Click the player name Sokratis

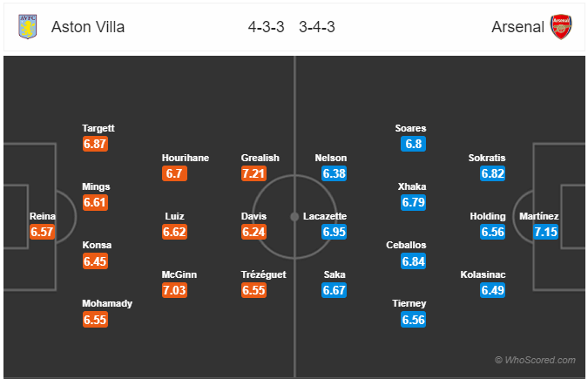point(487,158)
